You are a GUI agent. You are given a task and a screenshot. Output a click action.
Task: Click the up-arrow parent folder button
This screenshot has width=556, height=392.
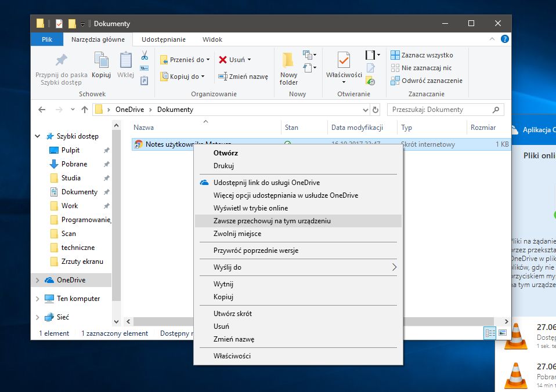click(x=85, y=110)
